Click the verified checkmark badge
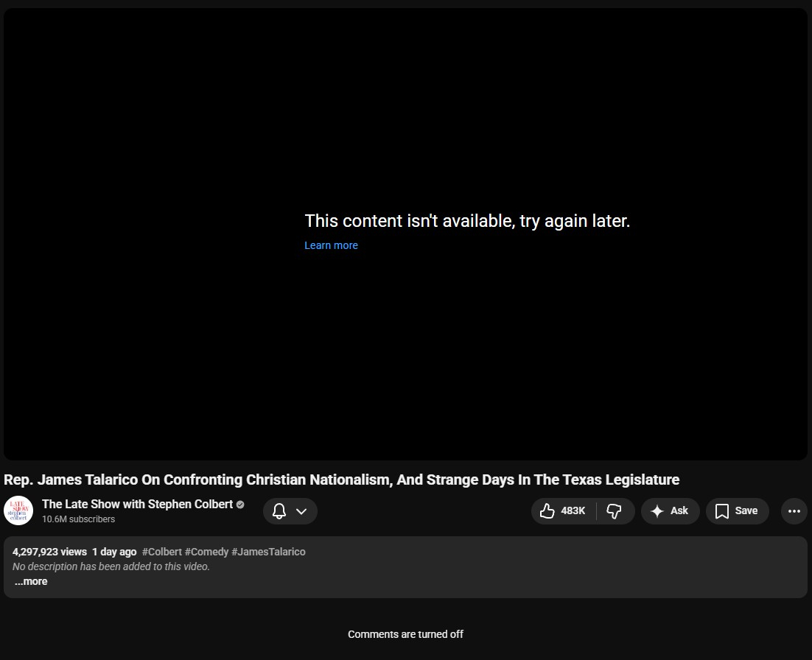Screen dimensions: 812x660 (x=240, y=505)
